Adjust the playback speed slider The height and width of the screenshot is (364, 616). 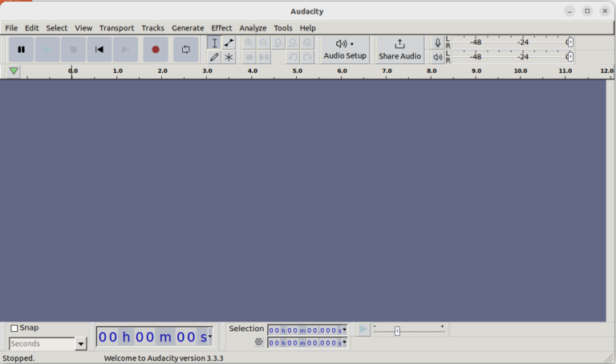397,330
